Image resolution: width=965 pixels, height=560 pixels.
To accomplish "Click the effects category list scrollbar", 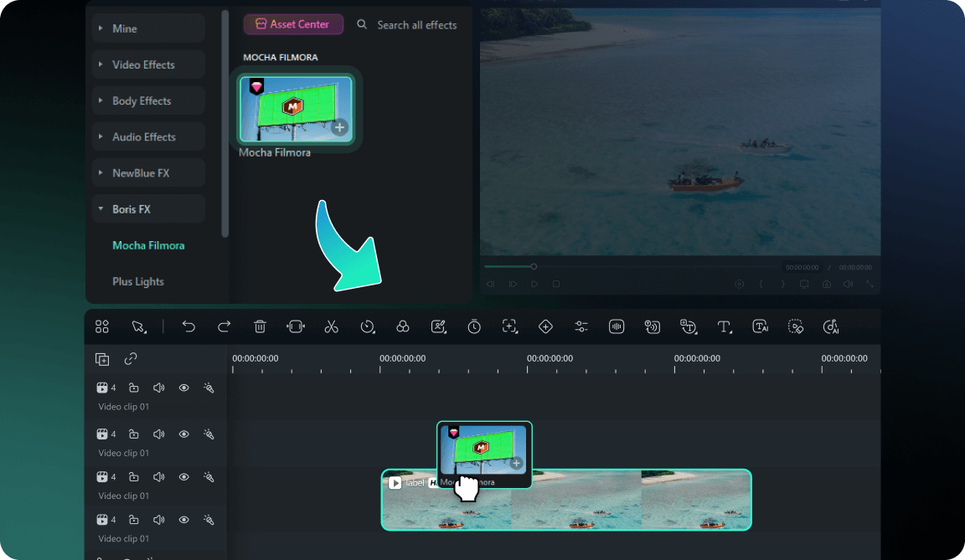I will (x=225, y=123).
